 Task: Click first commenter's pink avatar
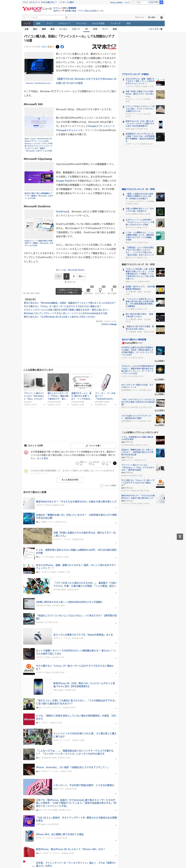tap(26, 453)
